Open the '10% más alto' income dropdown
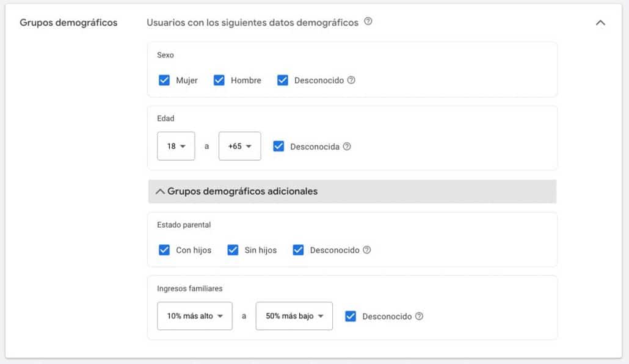629x364 pixels. point(194,316)
